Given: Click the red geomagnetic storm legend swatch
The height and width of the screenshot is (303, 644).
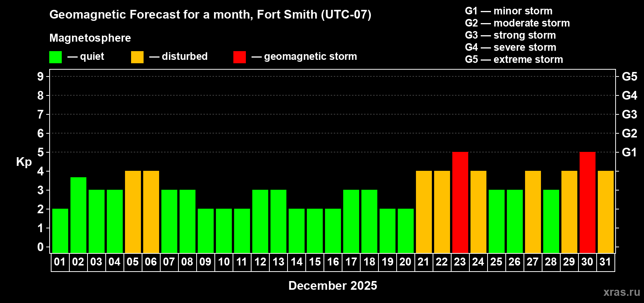Looking at the screenshot, I should pyautogui.click(x=239, y=57).
